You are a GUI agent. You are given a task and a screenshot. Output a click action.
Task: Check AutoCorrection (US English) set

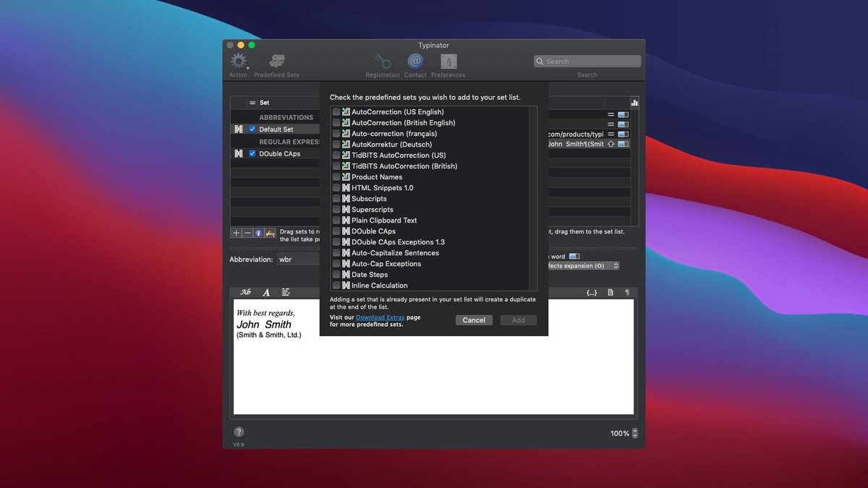336,112
